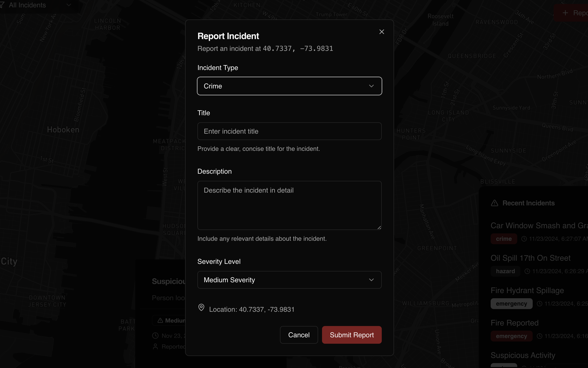Click the clock icon next to Nov 23
The image size is (588, 368).
[x=155, y=336]
